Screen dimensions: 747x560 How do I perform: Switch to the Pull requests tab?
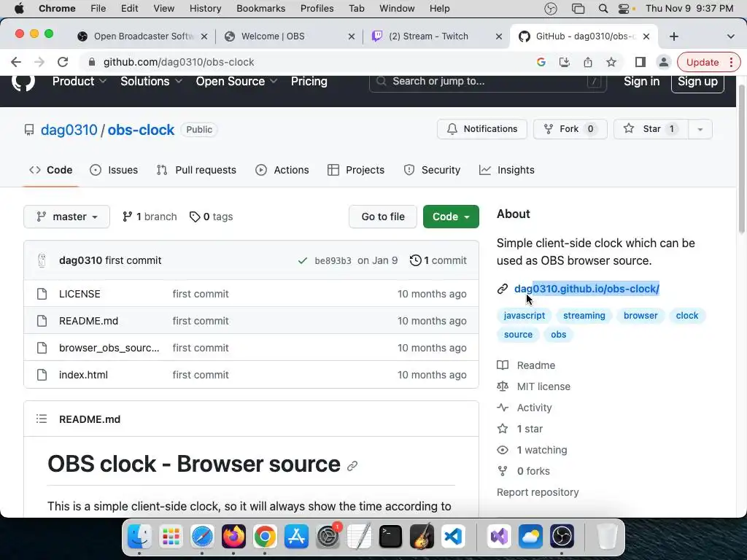click(x=196, y=170)
